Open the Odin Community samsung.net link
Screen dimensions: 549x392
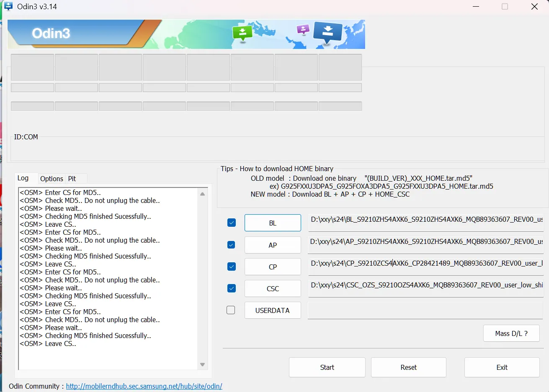click(144, 386)
